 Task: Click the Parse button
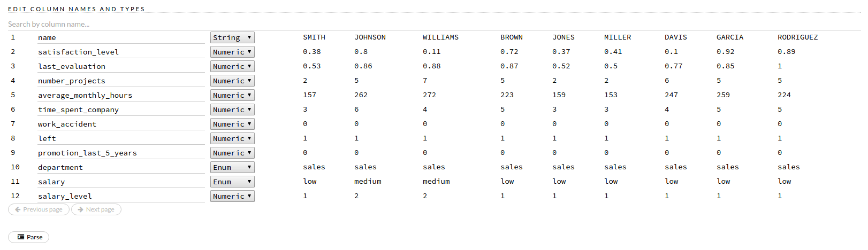[28, 237]
